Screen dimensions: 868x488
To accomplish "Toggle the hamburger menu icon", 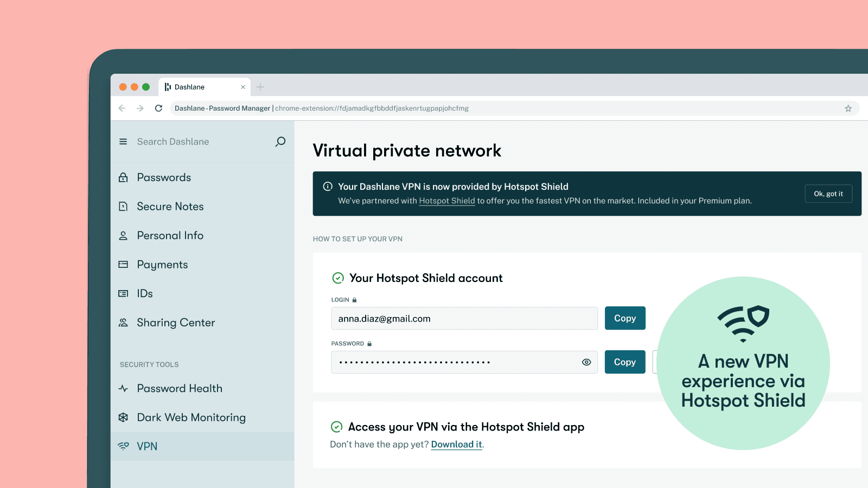I will coord(123,142).
